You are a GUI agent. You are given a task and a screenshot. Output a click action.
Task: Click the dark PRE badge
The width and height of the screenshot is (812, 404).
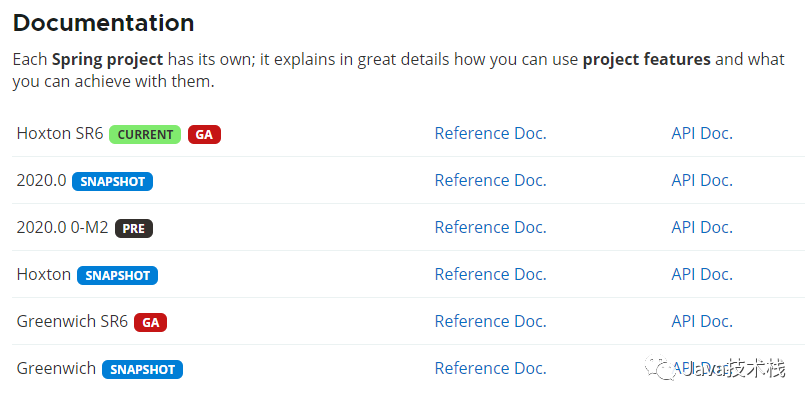pyautogui.click(x=134, y=228)
